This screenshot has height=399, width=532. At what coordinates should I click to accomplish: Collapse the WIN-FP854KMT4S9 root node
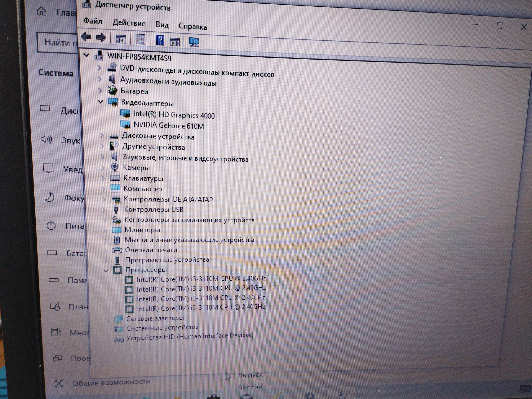pos(86,55)
